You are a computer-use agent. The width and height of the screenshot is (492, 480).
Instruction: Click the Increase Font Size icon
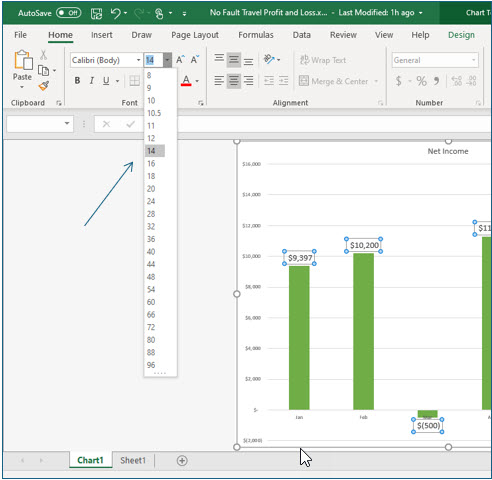(180, 60)
